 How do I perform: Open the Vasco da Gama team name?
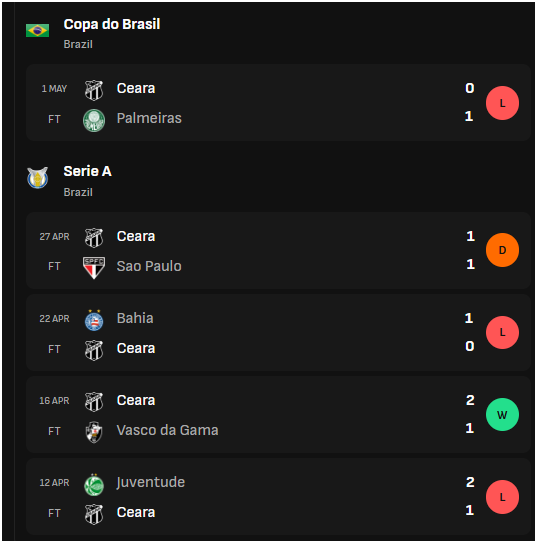click(x=168, y=430)
